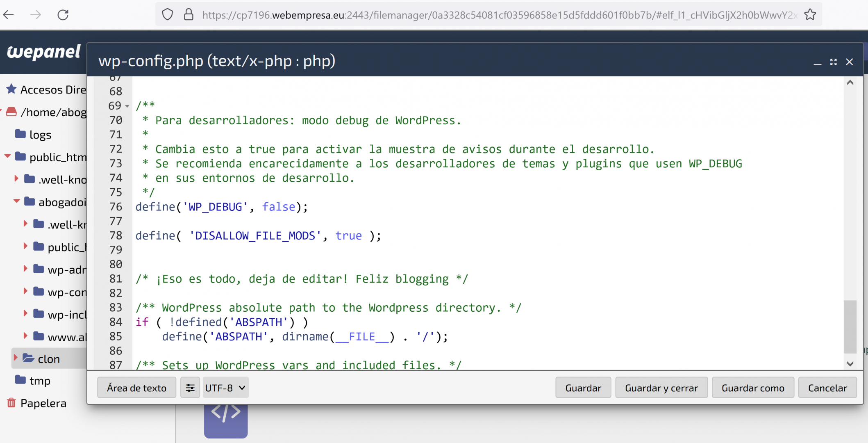Click the browser forward arrow
The height and width of the screenshot is (443, 868).
(36, 15)
